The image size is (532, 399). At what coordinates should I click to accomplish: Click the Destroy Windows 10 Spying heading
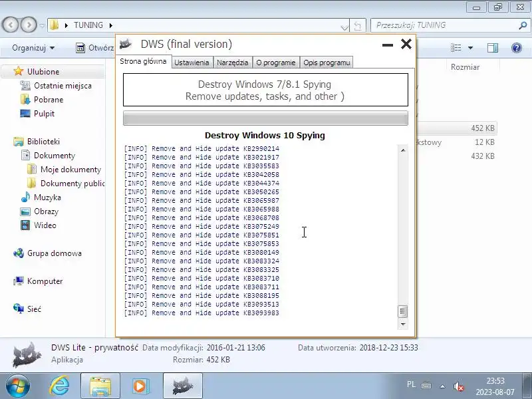265,136
